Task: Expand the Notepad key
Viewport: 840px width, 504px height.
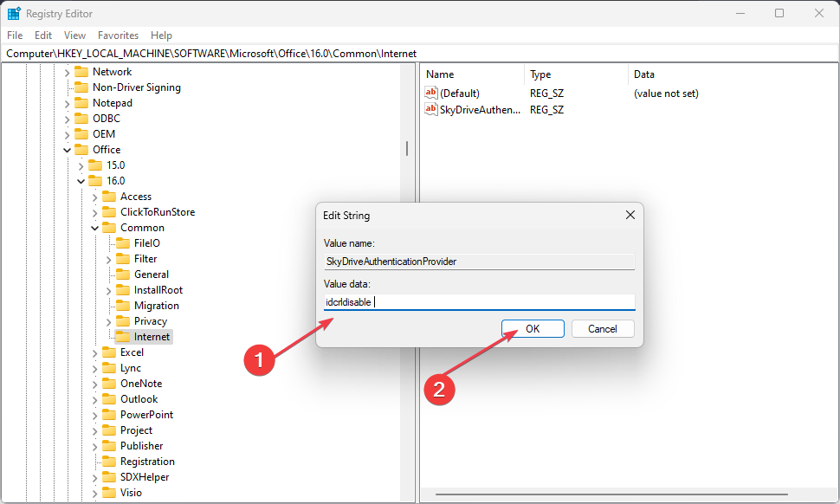Action: (67, 103)
